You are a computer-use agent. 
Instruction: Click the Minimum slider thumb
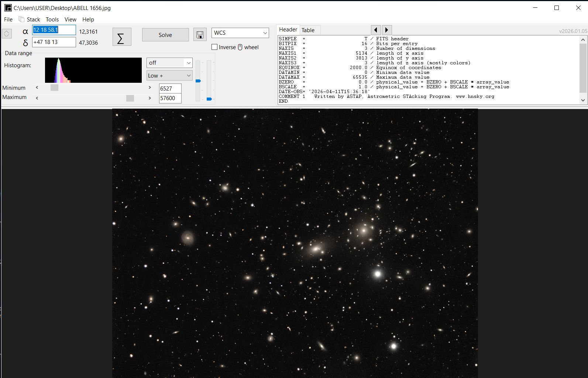[x=54, y=88]
